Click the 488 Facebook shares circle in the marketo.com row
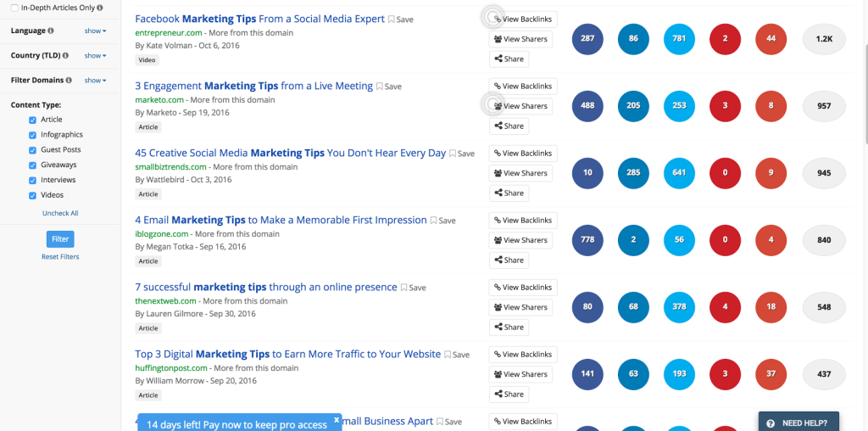The width and height of the screenshot is (868, 431). [x=587, y=106]
